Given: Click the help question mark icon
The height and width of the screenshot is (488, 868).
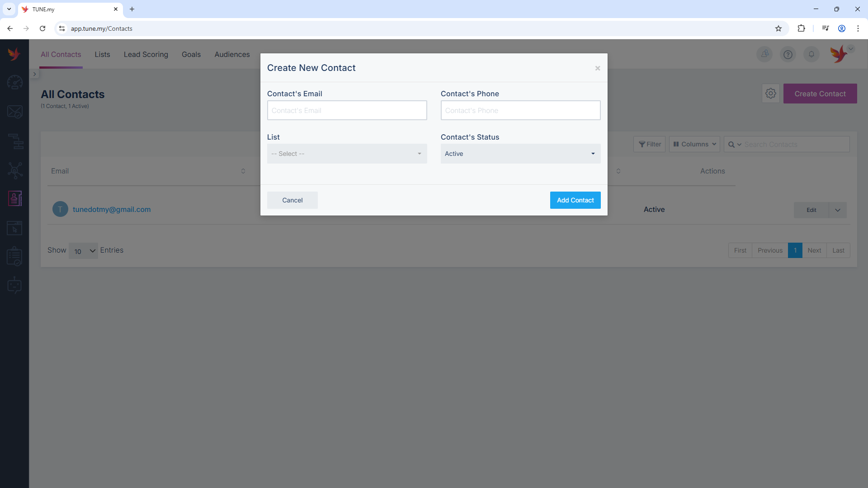Looking at the screenshot, I should [x=788, y=54].
